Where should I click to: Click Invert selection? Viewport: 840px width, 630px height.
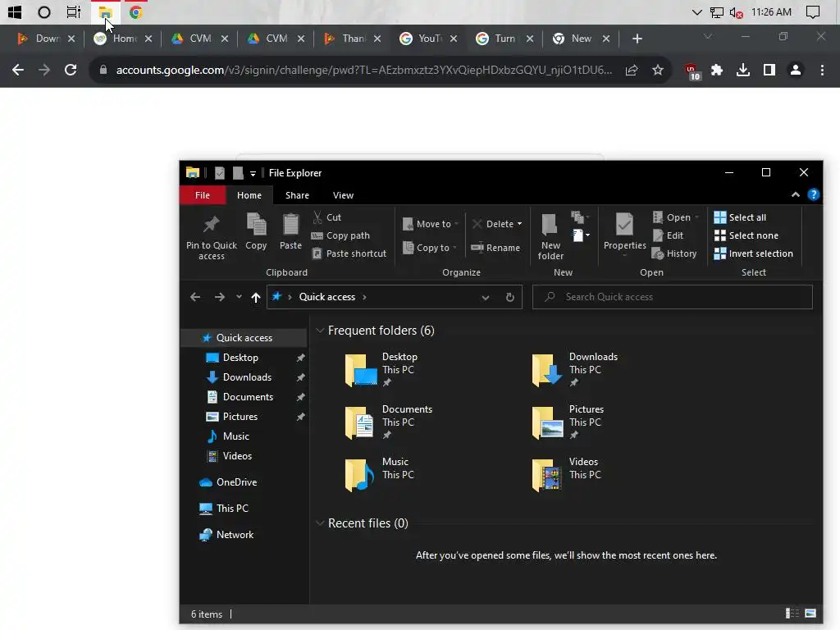click(753, 253)
